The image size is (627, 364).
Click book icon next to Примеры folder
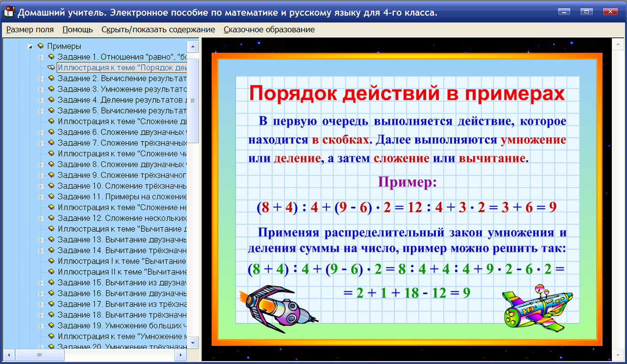41,46
